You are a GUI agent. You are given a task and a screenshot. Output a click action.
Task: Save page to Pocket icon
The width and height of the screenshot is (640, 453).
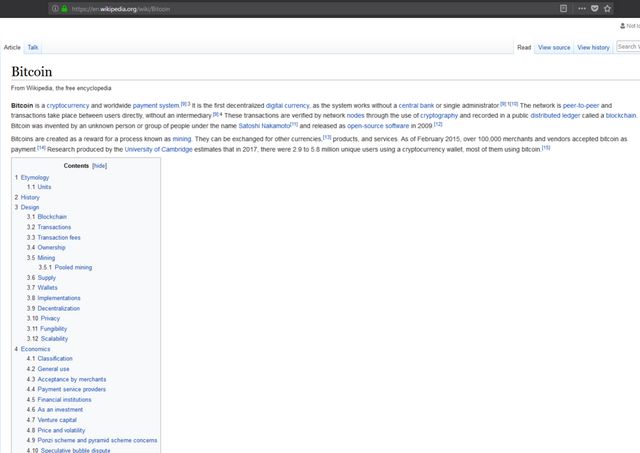tap(595, 9)
